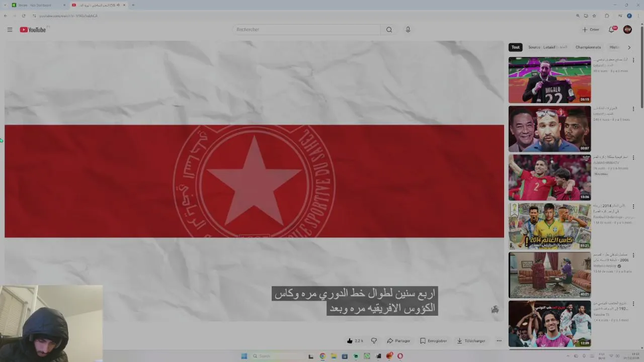The width and height of the screenshot is (644, 362).
Task: Open the MIGALO 22 jersey video thumbnail
Action: coord(550,80)
